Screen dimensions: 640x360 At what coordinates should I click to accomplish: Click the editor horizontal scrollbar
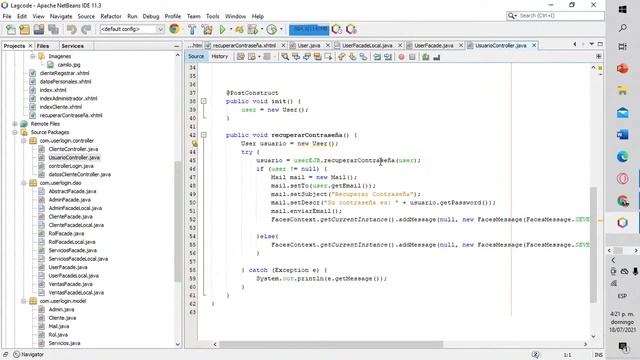pyautogui.click(x=331, y=344)
